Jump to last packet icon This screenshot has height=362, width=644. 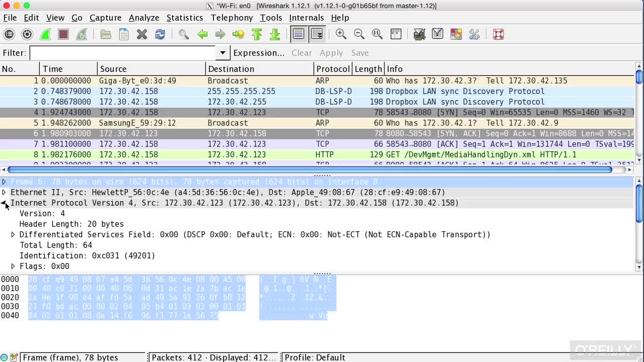[x=275, y=34]
